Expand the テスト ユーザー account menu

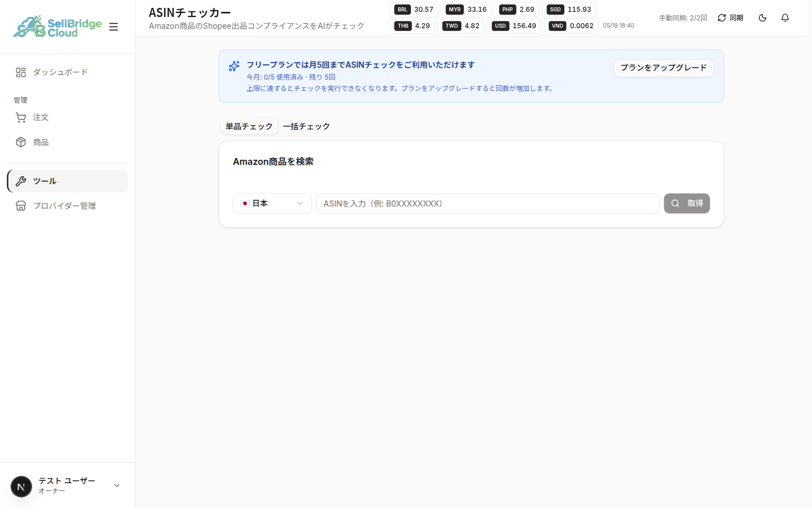(x=67, y=485)
